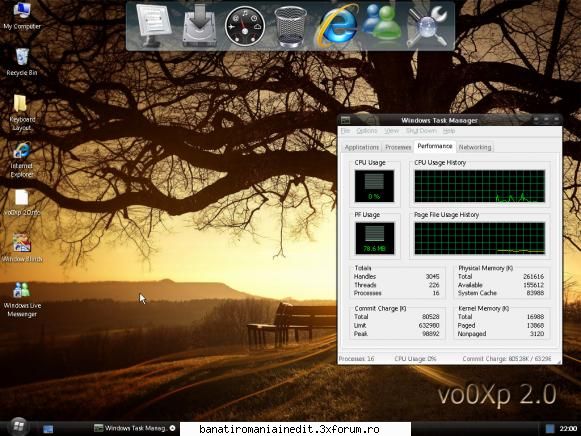Viewport: 581px width, 436px height.
Task: Click the Kernel Memory Paged 13868
Action: tap(535, 326)
